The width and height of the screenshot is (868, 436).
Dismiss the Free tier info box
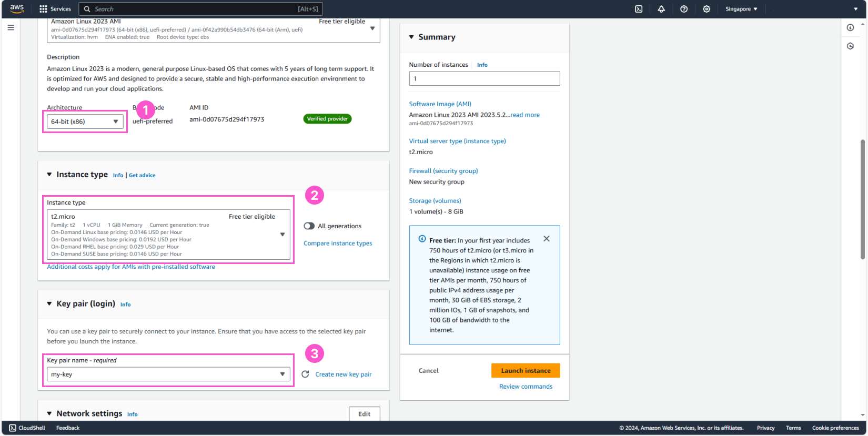pos(547,239)
